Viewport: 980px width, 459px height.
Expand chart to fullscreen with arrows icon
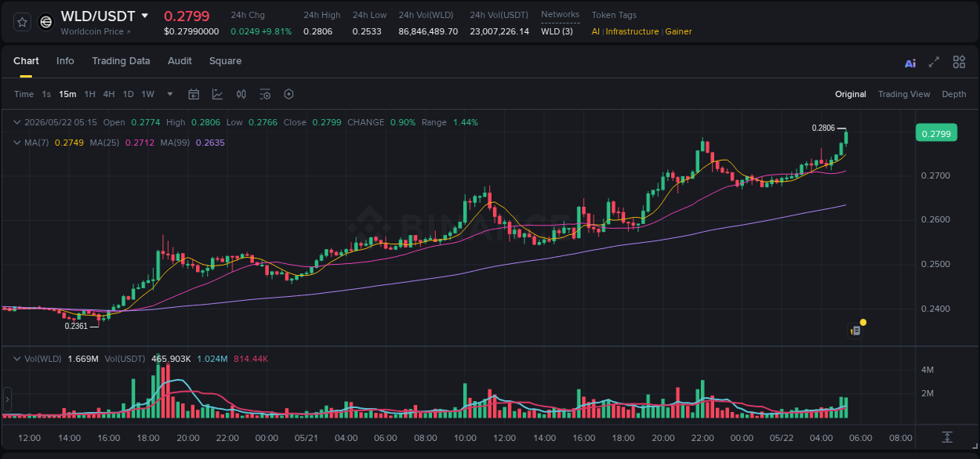tap(934, 62)
